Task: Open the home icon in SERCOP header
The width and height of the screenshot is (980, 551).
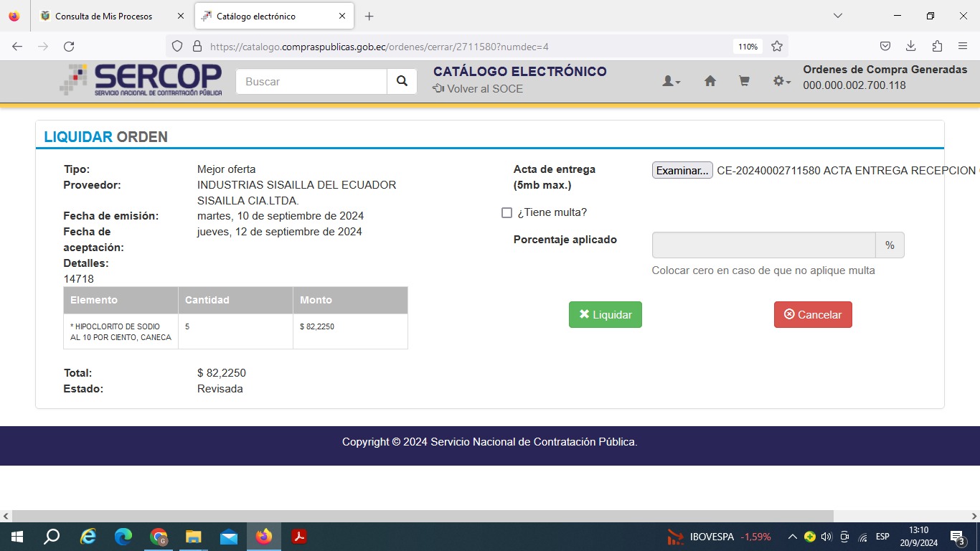Action: pyautogui.click(x=710, y=82)
